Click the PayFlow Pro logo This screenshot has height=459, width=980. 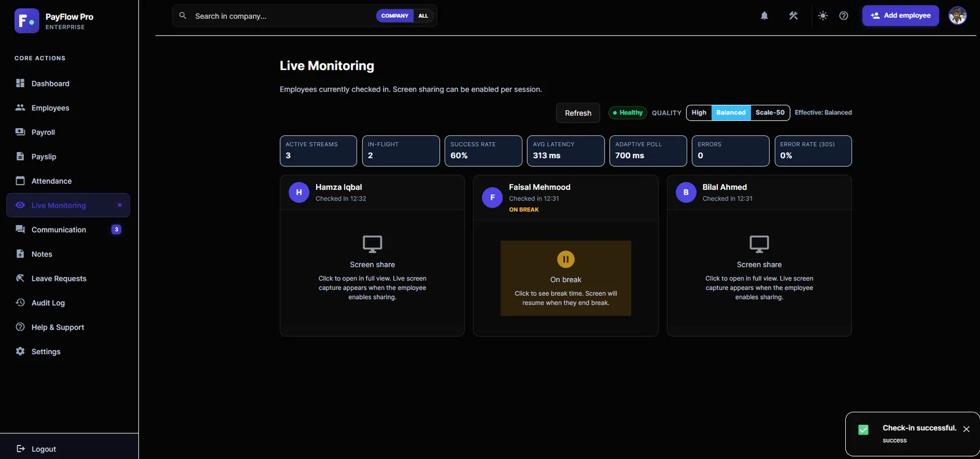click(x=27, y=21)
